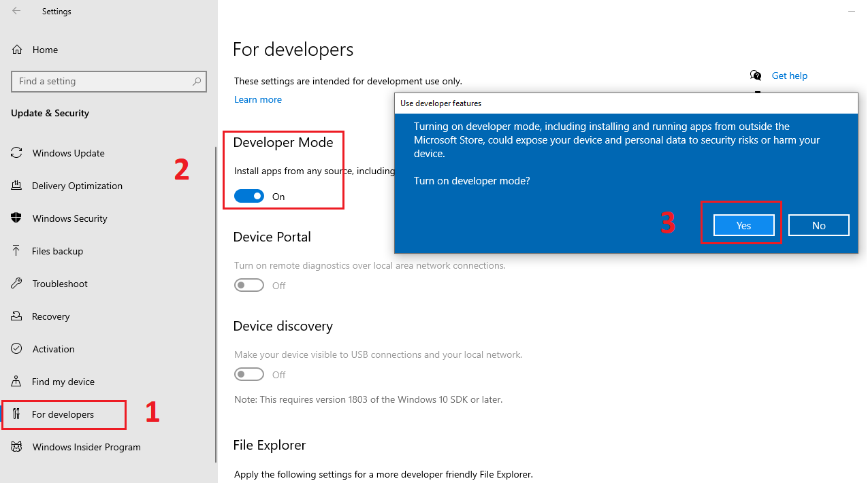The height and width of the screenshot is (483, 868).
Task: Click the Get help chat icon
Action: (756, 76)
